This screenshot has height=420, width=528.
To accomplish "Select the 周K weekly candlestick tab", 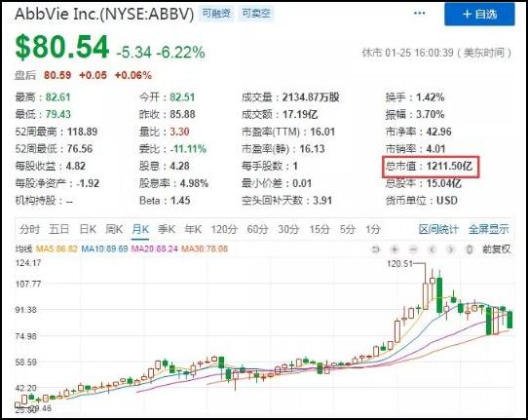I will coord(114,229).
